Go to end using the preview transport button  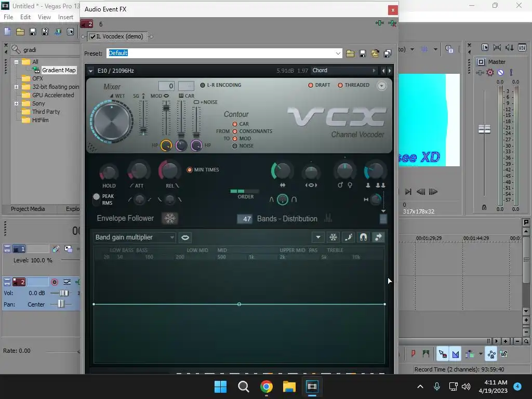(408, 192)
